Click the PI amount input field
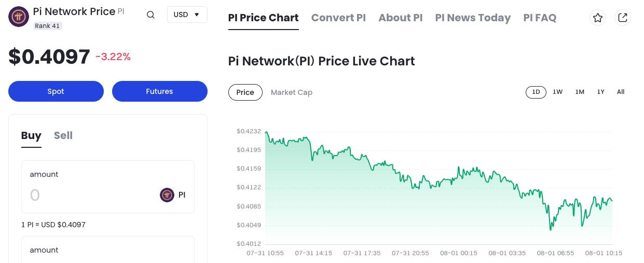 [88, 195]
